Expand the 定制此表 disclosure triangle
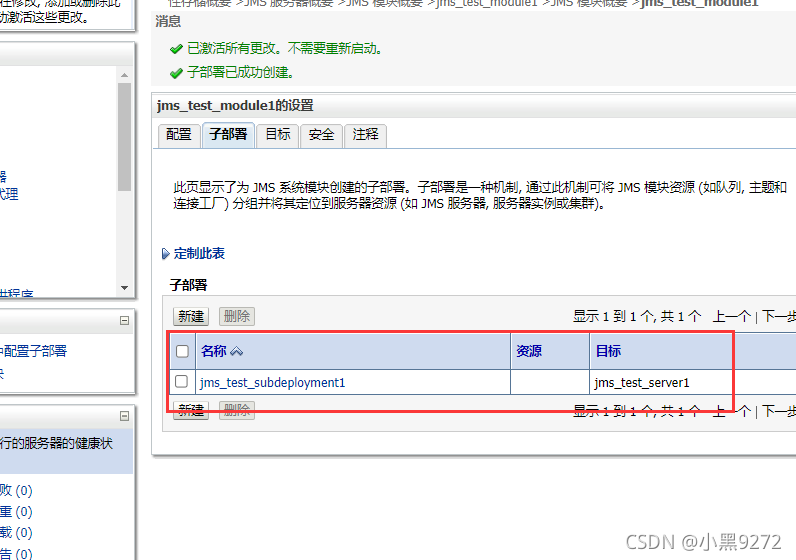 point(165,253)
